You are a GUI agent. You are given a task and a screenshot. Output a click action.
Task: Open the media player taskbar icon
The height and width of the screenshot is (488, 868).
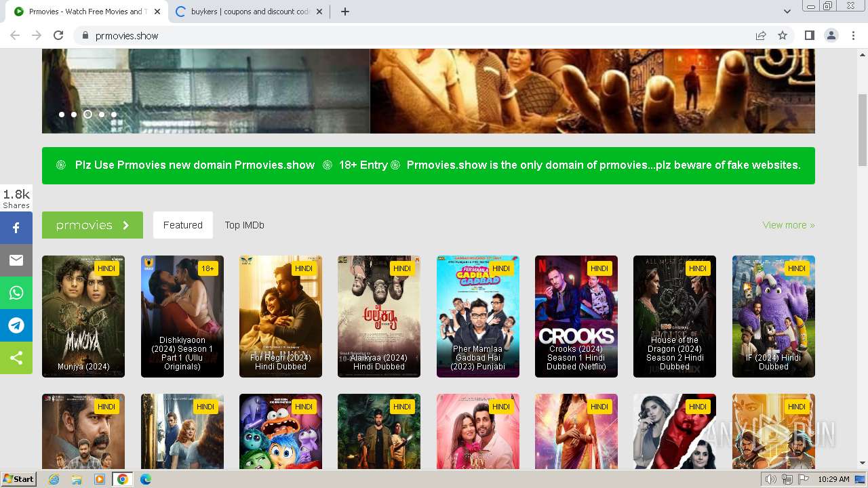[100, 479]
